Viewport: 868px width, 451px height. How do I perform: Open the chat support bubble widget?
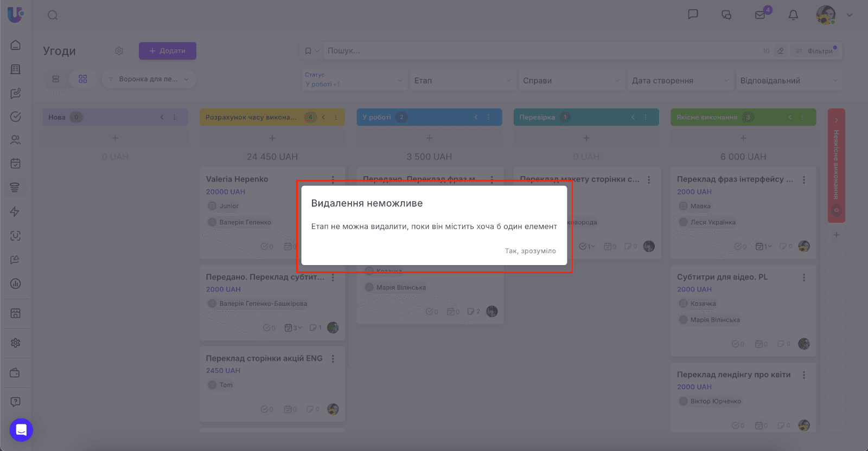tap(21, 430)
